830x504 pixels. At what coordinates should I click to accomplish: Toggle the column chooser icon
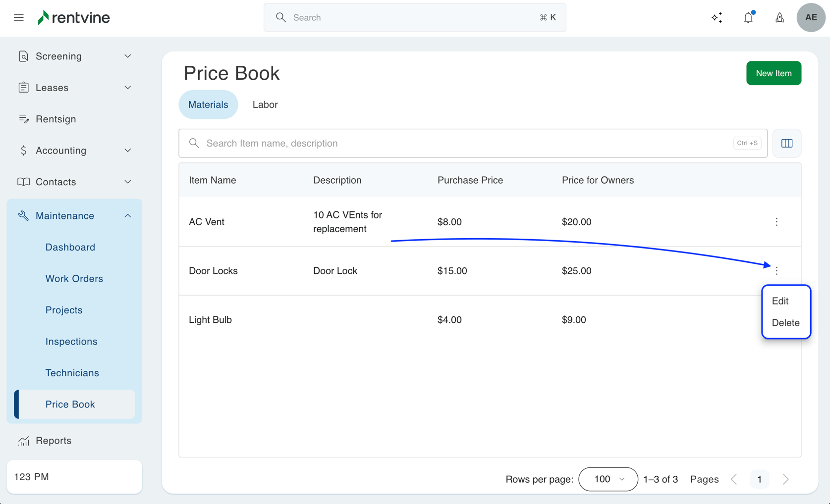[787, 143]
